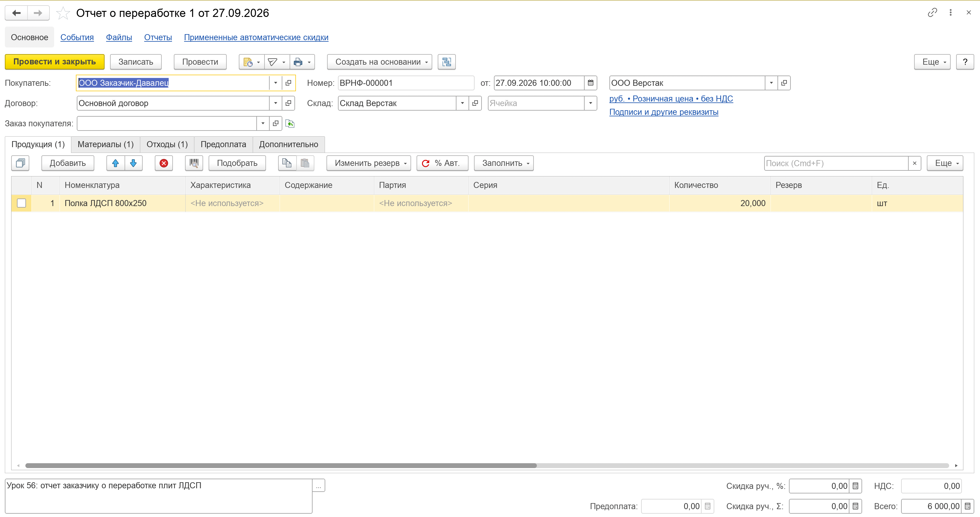This screenshot has height=517, width=980.
Task: Open the comment editor ellipsis button
Action: click(318, 486)
